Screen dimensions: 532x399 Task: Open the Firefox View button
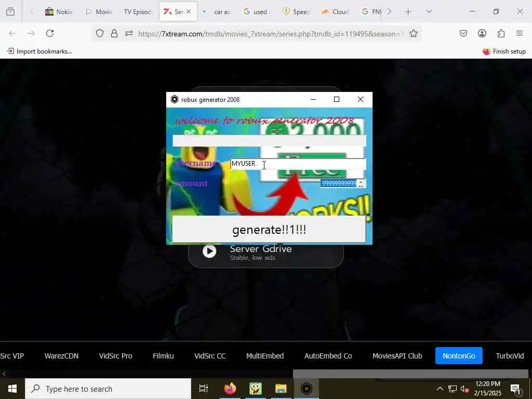click(x=10, y=11)
